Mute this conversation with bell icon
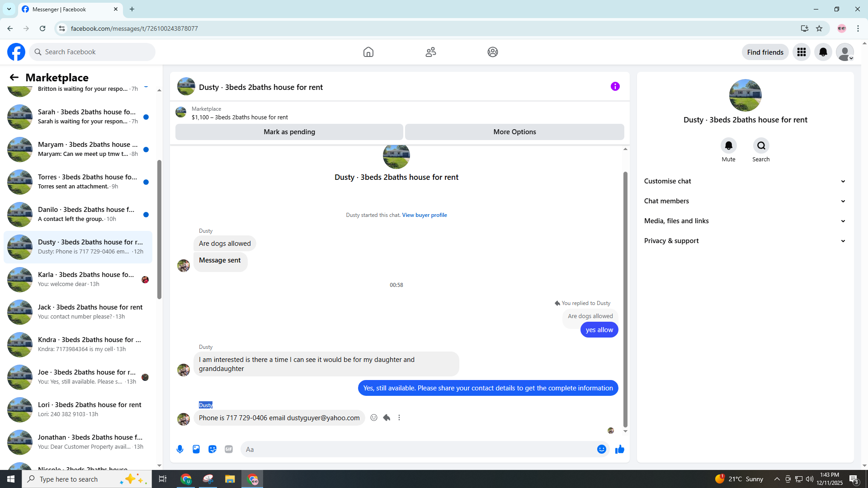This screenshot has height=488, width=868. pyautogui.click(x=728, y=145)
